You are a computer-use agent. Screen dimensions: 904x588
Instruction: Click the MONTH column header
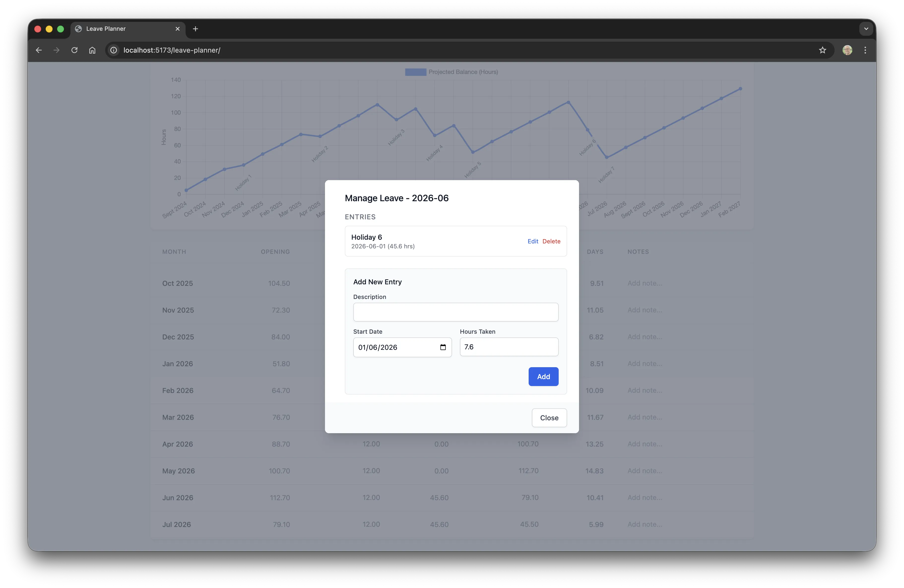[174, 252]
